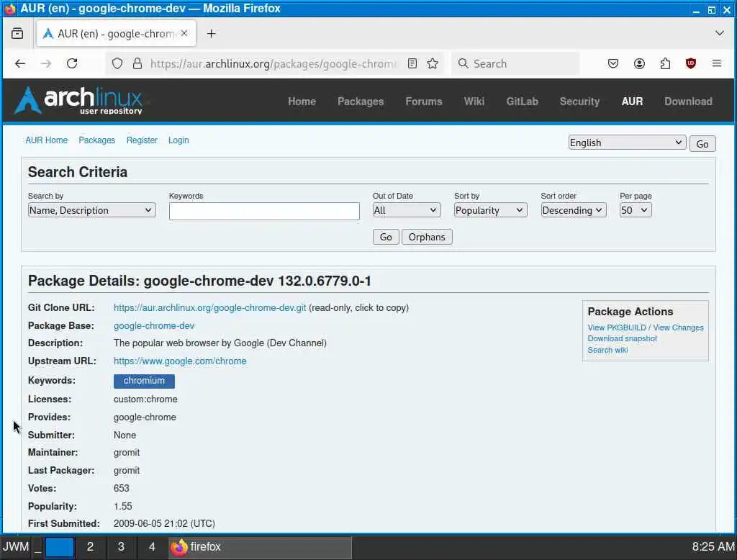Screen dimensions: 737x560
Task: Switch to virtual desktop 2
Action: click(x=90, y=547)
